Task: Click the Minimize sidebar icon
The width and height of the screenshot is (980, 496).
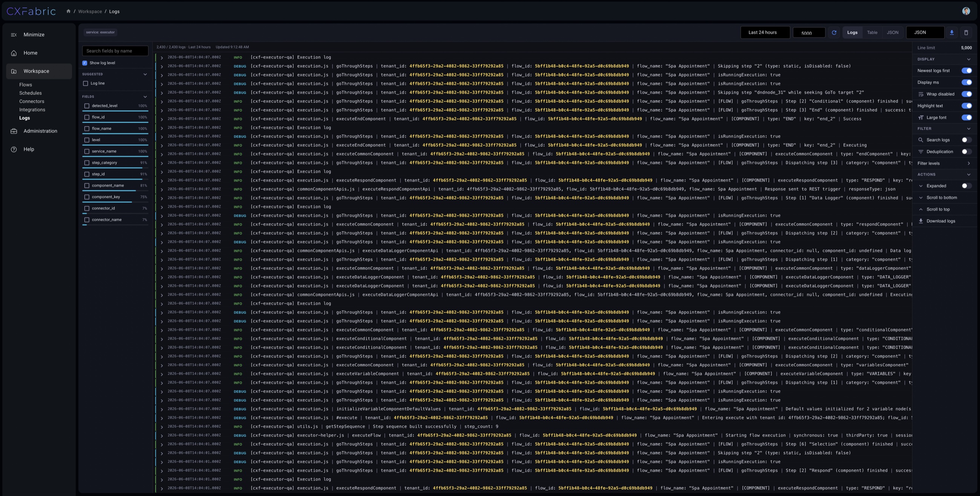Action: [x=14, y=35]
